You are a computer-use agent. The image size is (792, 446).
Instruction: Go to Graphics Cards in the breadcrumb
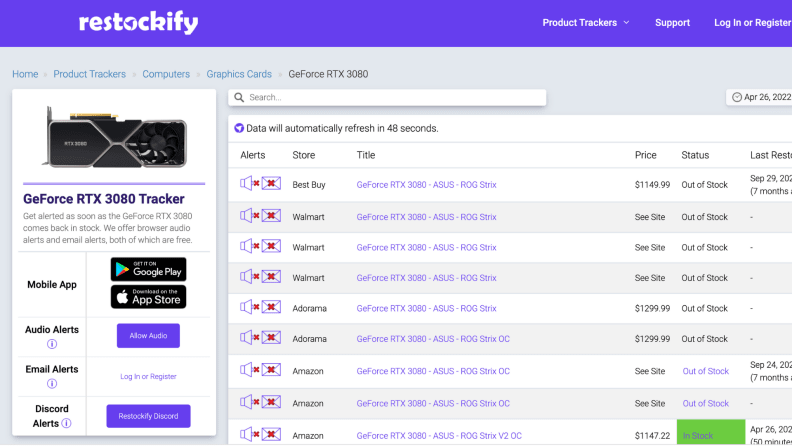[x=239, y=74]
